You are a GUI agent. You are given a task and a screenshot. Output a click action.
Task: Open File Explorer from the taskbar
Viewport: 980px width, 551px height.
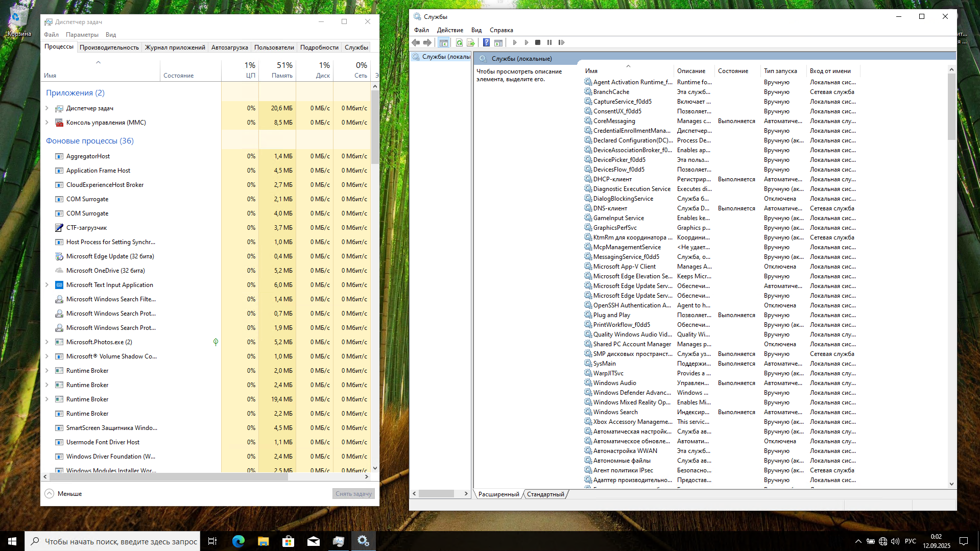tap(263, 541)
